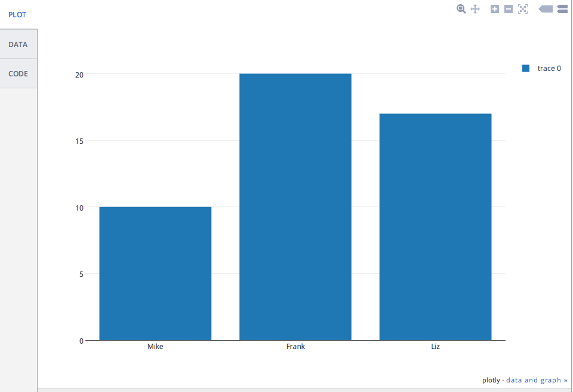Open the DATA tab
The height and width of the screenshot is (392, 573).
(x=18, y=44)
